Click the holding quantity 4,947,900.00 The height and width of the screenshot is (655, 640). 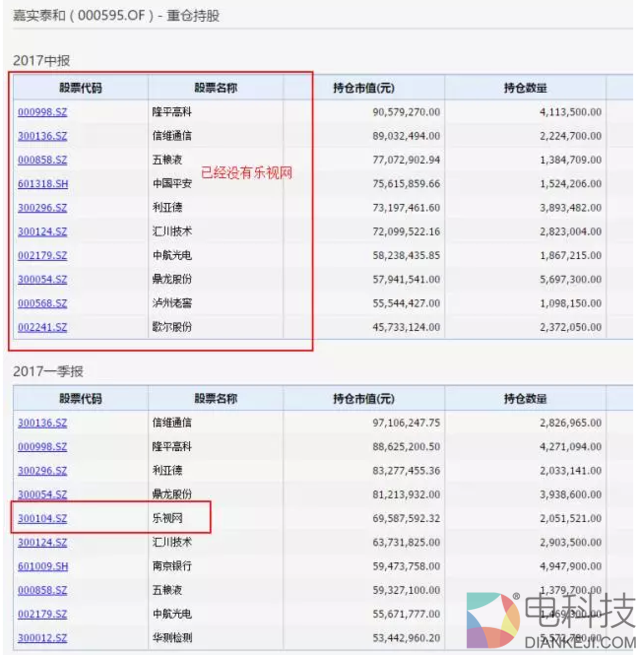click(571, 566)
